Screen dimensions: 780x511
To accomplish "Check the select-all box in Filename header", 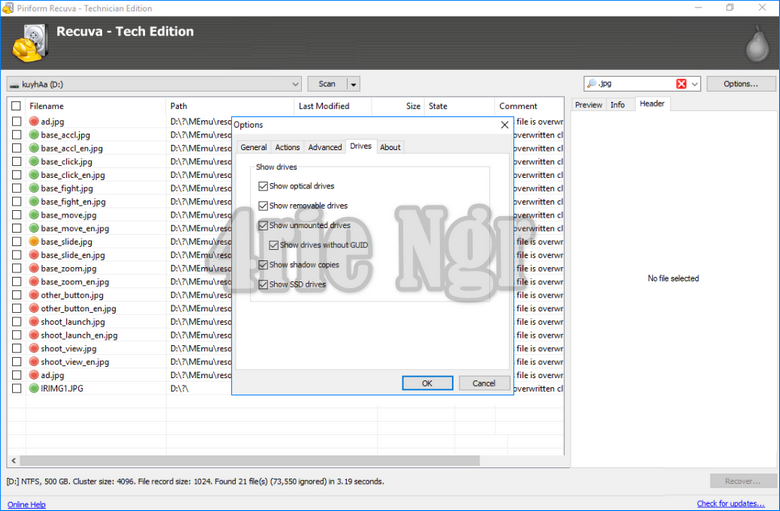I will [16, 106].
